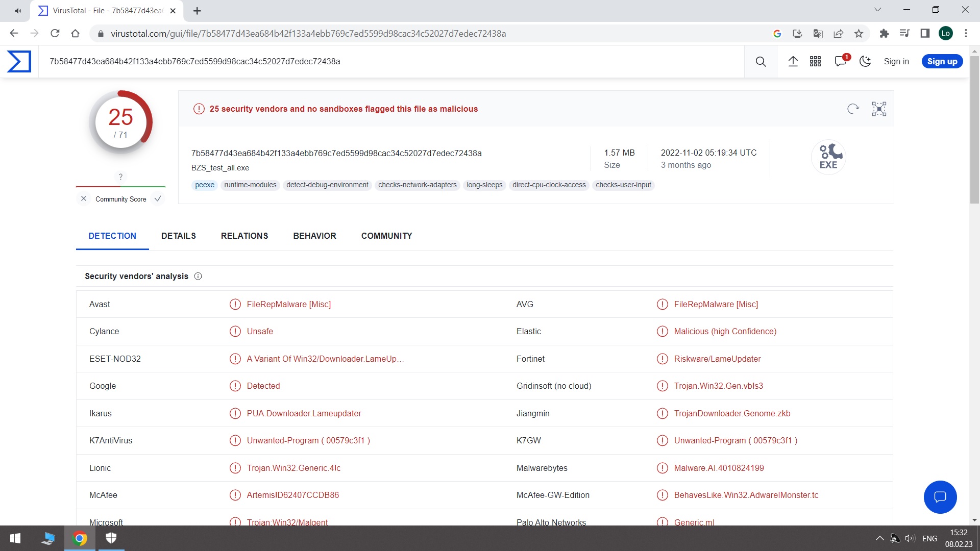This screenshot has height=551, width=980.
Task: Open Chrome three-dot menu
Action: pos(966,33)
